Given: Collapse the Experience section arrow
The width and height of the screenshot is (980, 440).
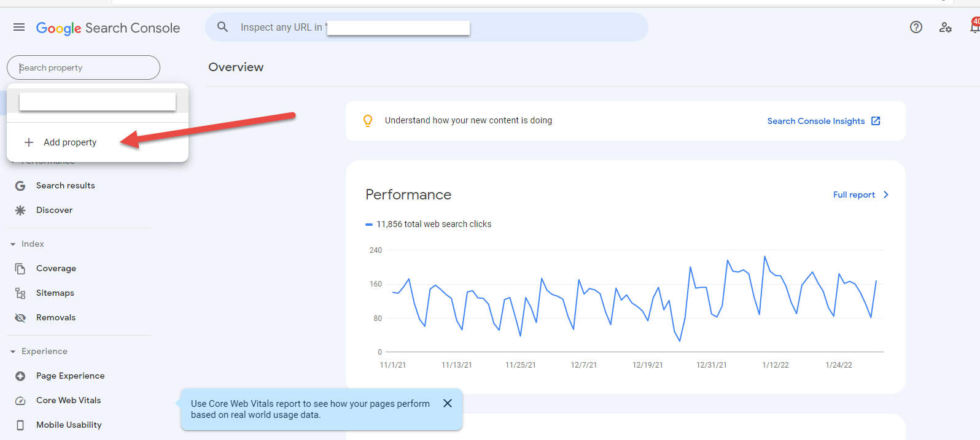Looking at the screenshot, I should 13,352.
